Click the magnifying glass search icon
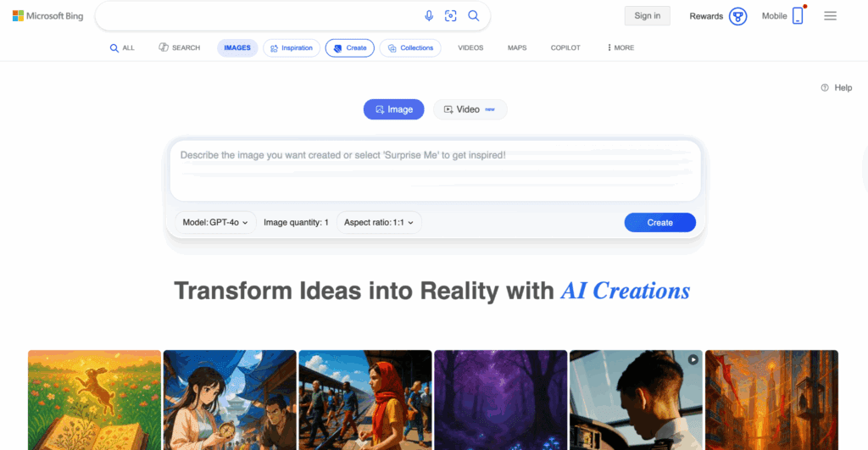 (473, 16)
